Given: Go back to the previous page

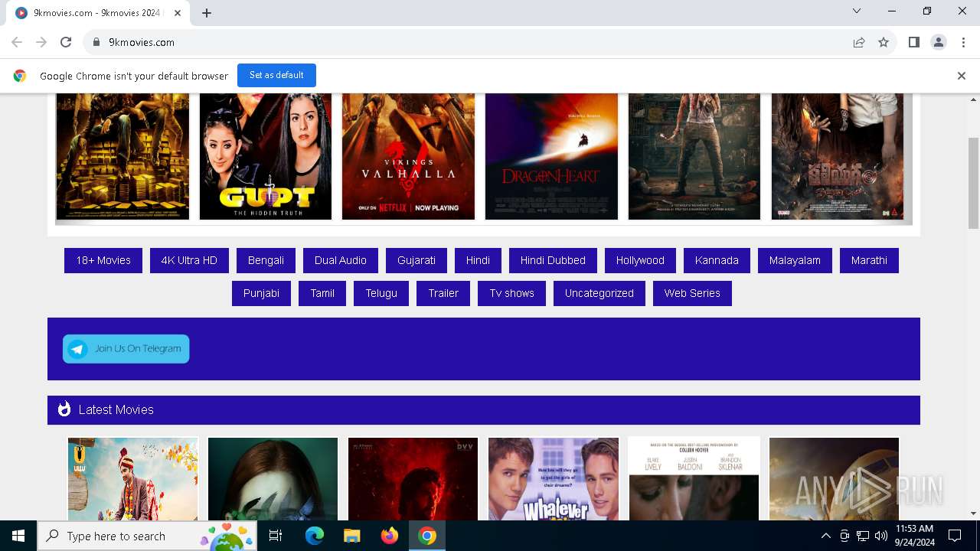Looking at the screenshot, I should [17, 42].
